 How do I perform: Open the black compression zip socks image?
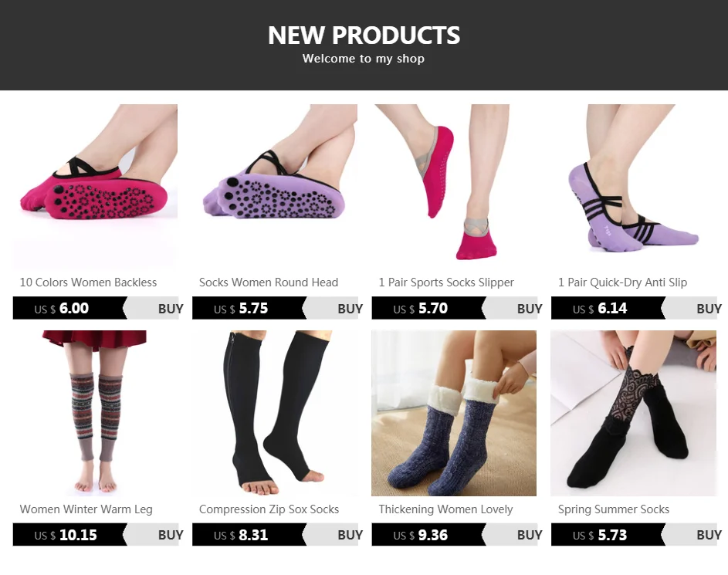(275, 413)
